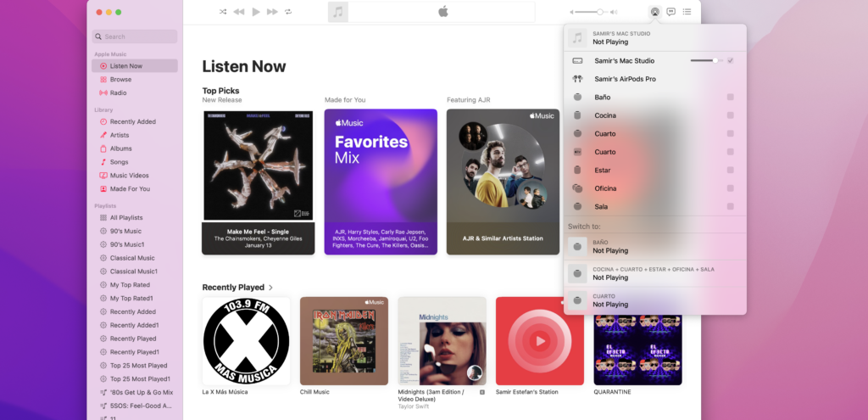The width and height of the screenshot is (868, 420).
Task: Click the AirPods Pro icon in popup
Action: pyautogui.click(x=577, y=79)
